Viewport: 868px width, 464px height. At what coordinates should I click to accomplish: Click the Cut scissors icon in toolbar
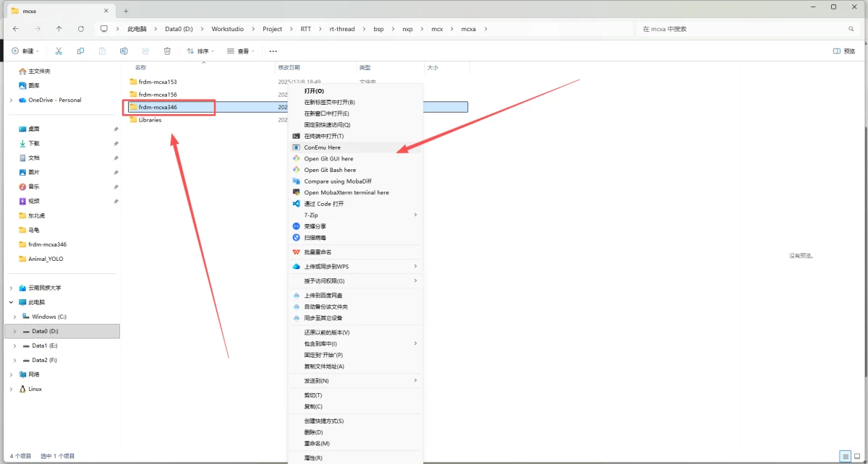click(x=59, y=51)
